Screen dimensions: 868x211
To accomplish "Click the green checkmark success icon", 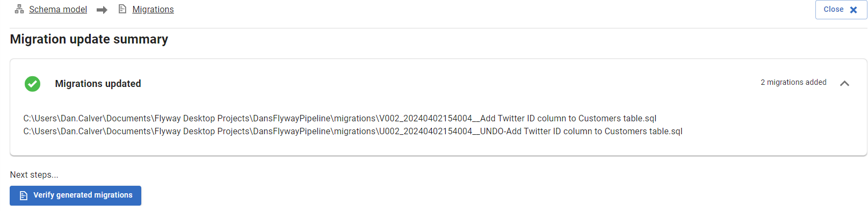I will (32, 84).
